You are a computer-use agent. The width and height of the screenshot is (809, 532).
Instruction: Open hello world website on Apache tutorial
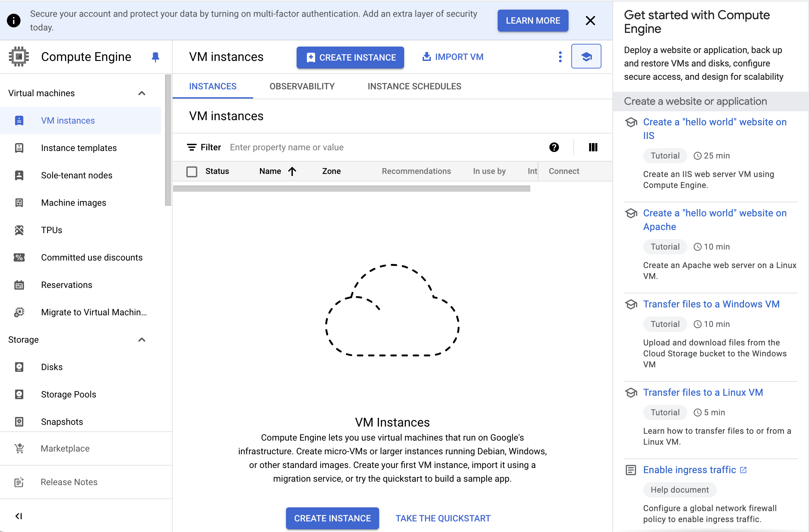click(x=715, y=220)
